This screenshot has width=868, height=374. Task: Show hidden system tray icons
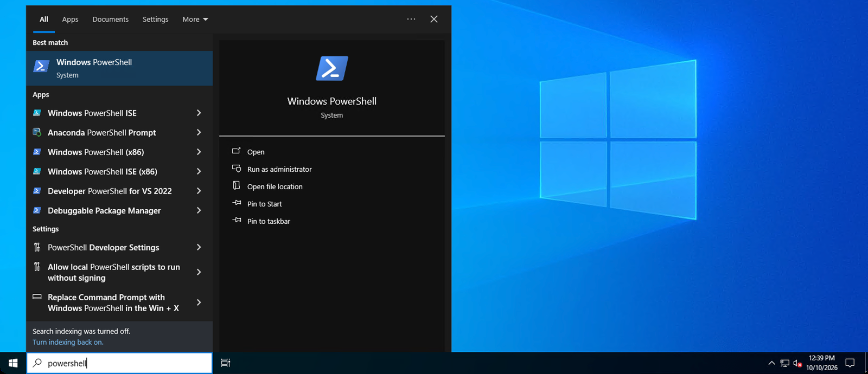pyautogui.click(x=771, y=363)
